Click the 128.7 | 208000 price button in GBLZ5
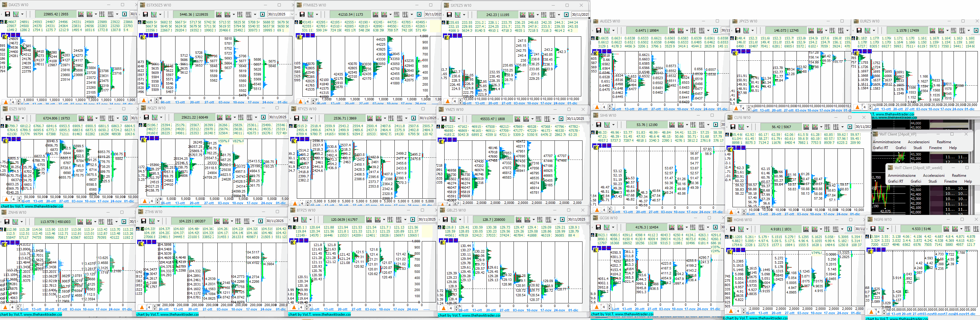Image resolution: width=980 pixels, height=320 pixels. 494,220
